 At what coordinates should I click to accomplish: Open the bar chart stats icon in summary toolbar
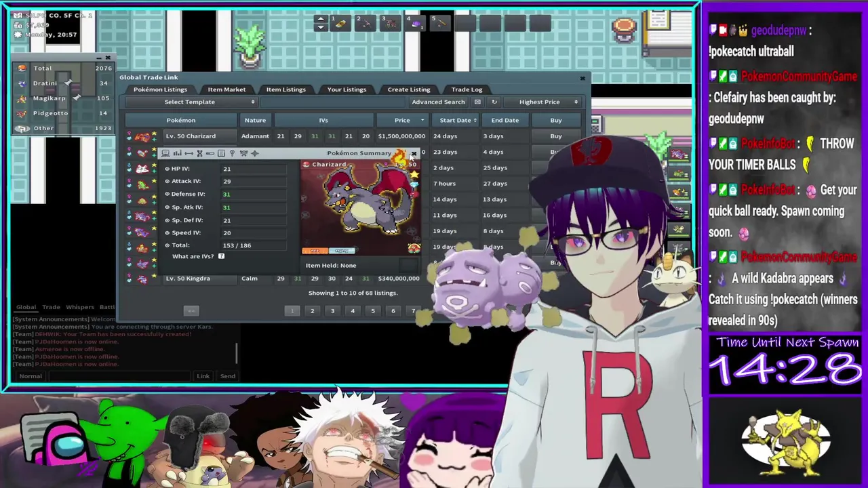[177, 153]
